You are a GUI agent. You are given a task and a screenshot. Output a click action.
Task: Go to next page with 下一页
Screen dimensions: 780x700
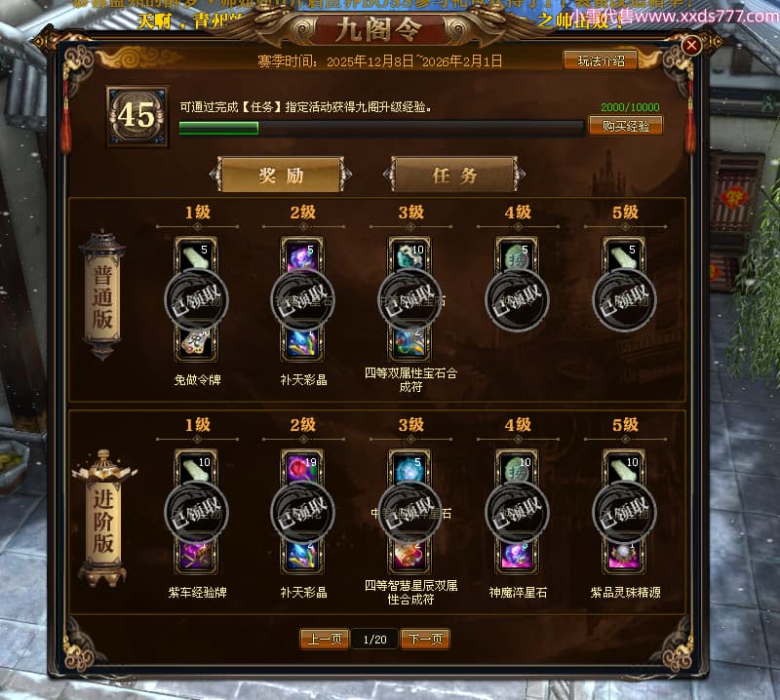pos(425,639)
